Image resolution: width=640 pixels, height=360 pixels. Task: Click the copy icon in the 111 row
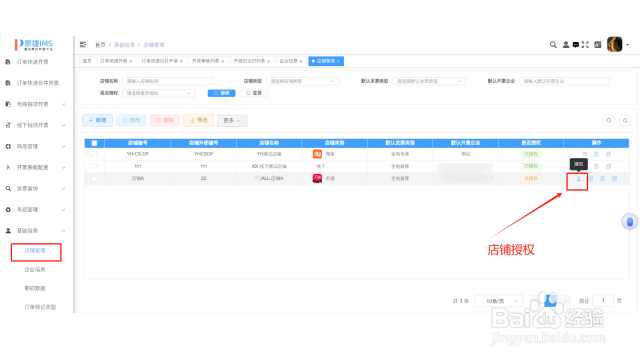pos(608,166)
